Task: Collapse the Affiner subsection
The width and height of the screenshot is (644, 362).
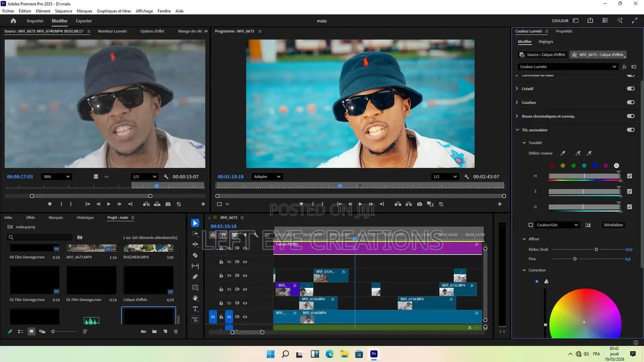Action: point(524,239)
